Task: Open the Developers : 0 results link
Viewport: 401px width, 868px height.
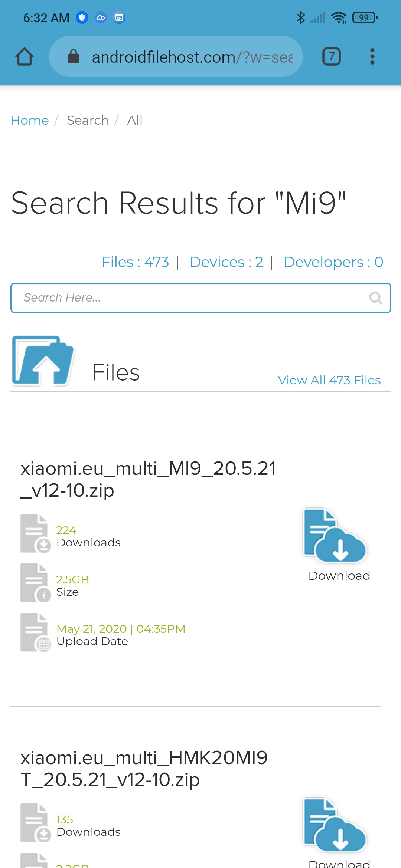Action: pos(333,262)
